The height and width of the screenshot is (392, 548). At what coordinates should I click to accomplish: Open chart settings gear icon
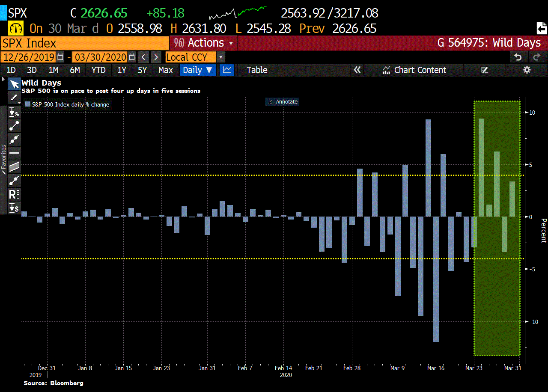[x=527, y=70]
